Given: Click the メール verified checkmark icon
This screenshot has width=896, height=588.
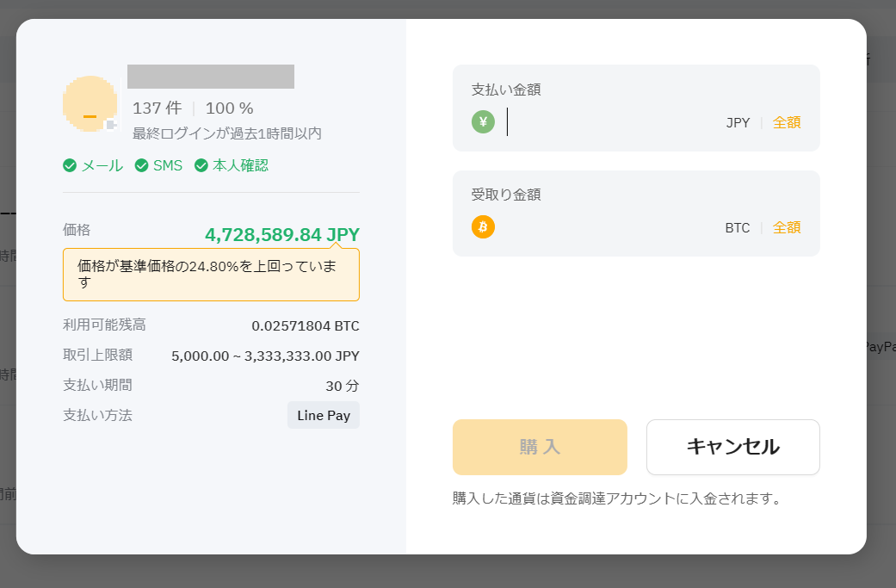Looking at the screenshot, I should click(x=70, y=165).
